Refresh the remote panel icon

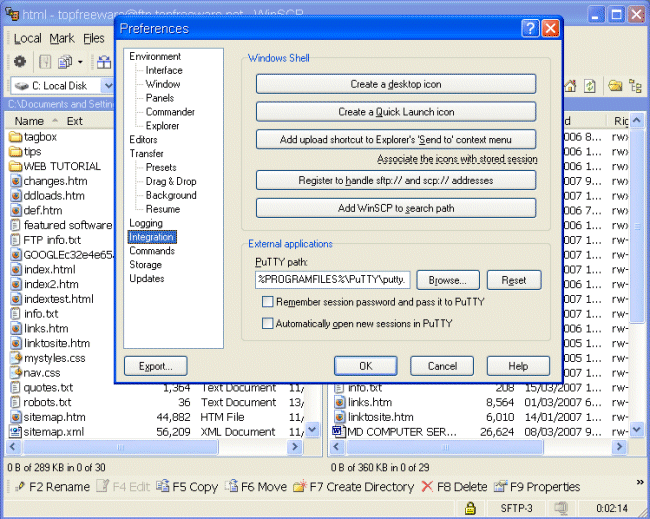click(589, 86)
